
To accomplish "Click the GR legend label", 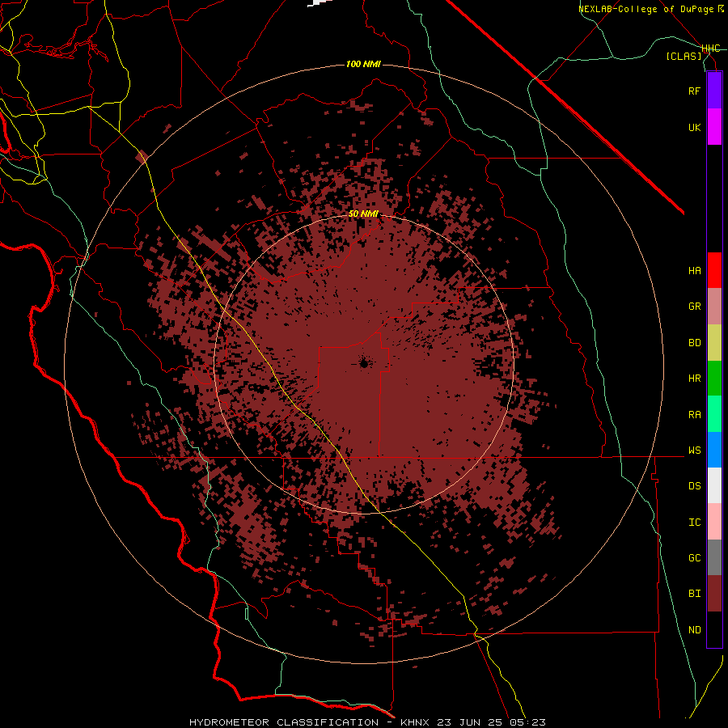I will [x=694, y=307].
